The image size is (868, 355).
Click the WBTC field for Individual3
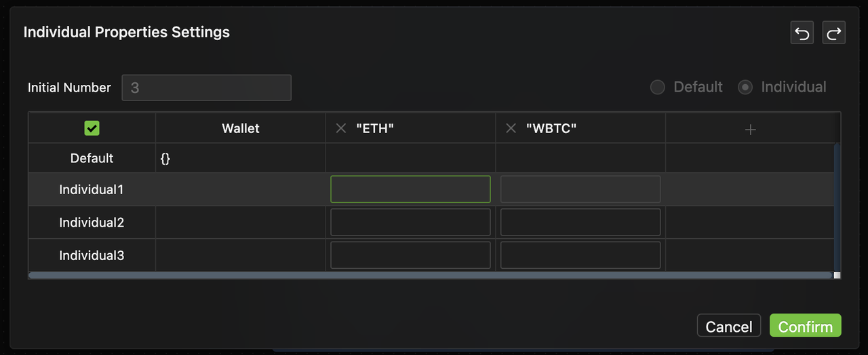pos(580,255)
